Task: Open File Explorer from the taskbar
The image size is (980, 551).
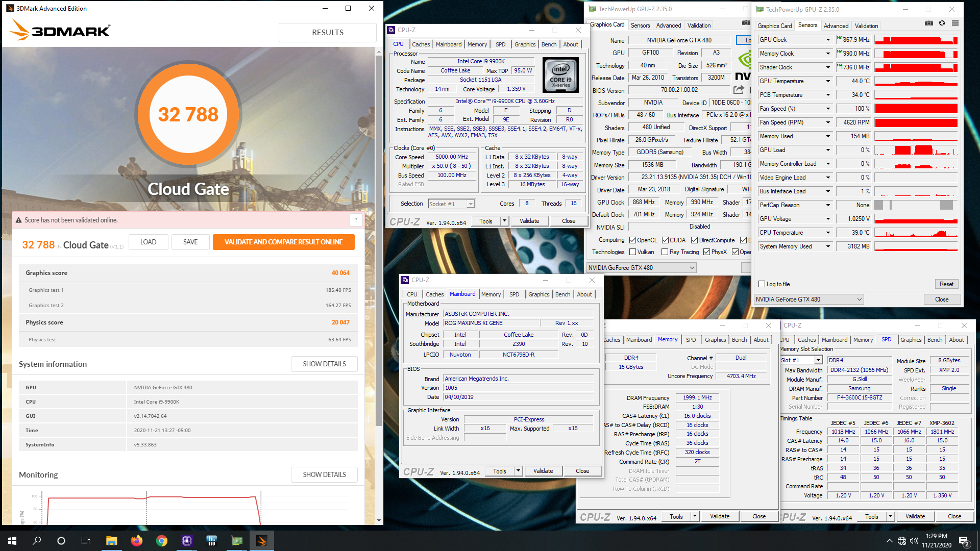Action: click(111, 541)
